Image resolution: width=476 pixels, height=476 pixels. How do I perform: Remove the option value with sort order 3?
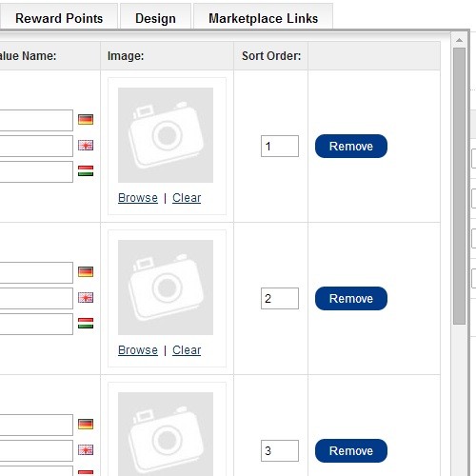351,451
